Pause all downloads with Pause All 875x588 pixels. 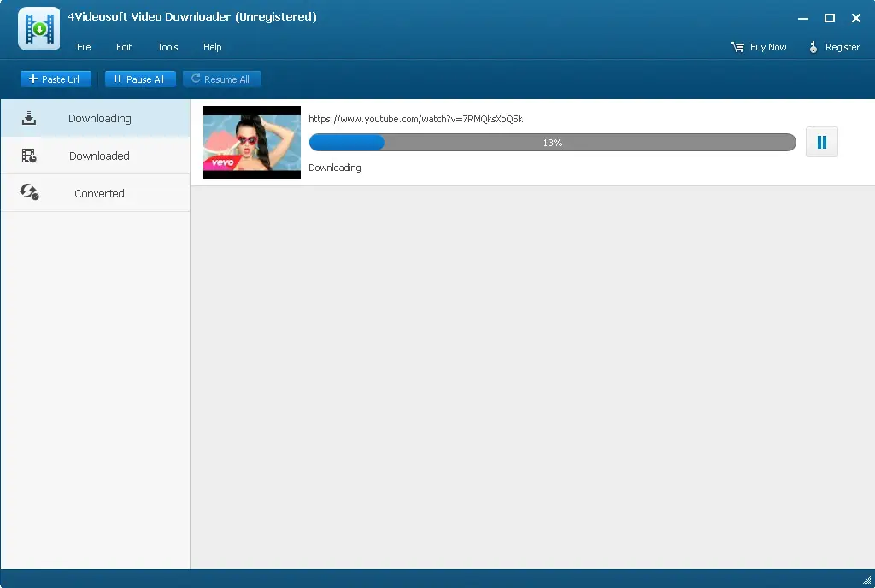tap(140, 79)
